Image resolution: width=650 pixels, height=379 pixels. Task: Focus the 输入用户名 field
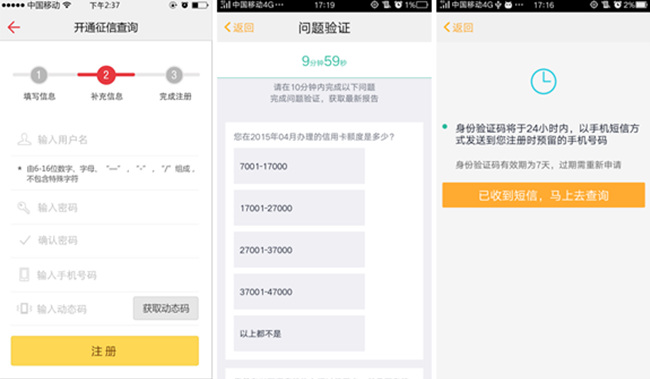pos(105,139)
